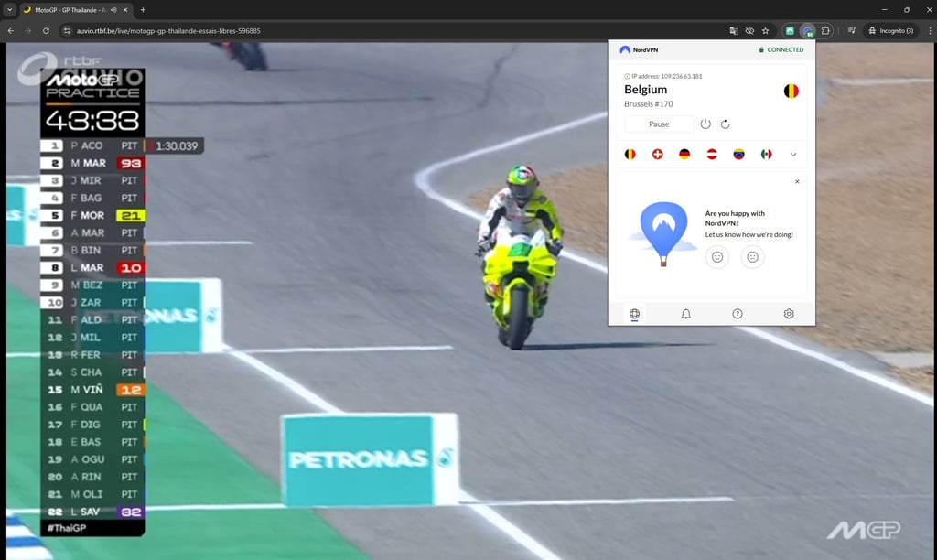Click the Belgium country name text

tap(645, 90)
